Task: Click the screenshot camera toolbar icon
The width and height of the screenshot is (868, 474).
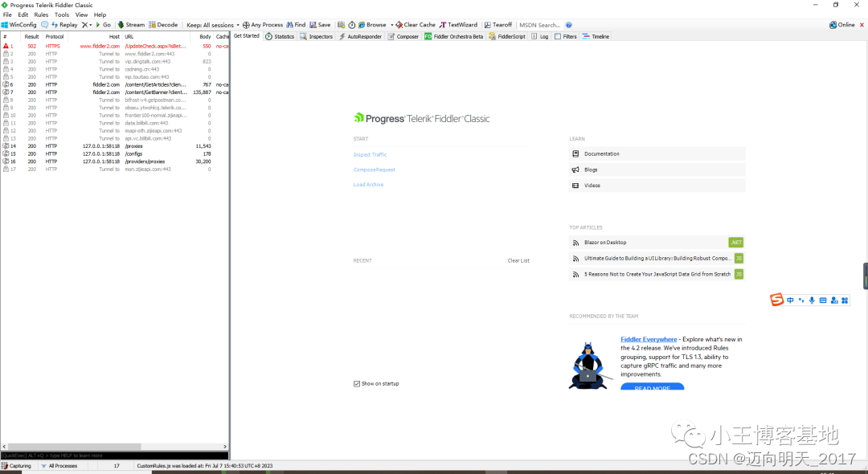Action: coord(341,25)
